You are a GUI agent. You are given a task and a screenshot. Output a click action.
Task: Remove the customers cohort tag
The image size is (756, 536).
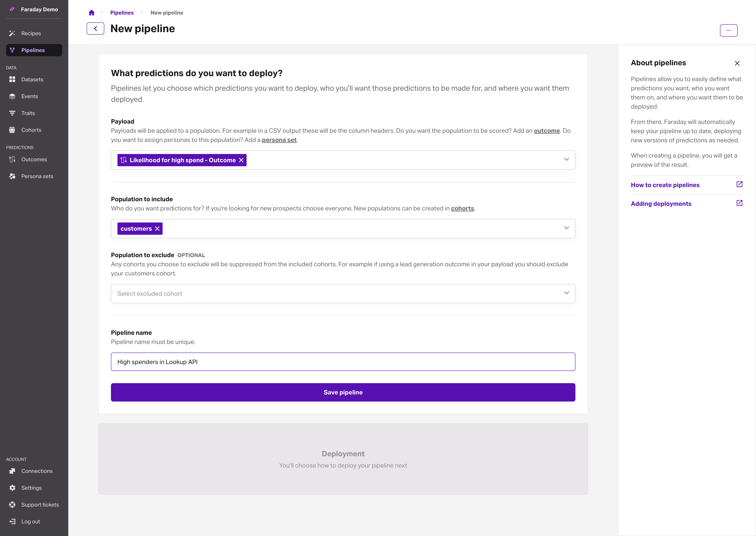(x=157, y=229)
